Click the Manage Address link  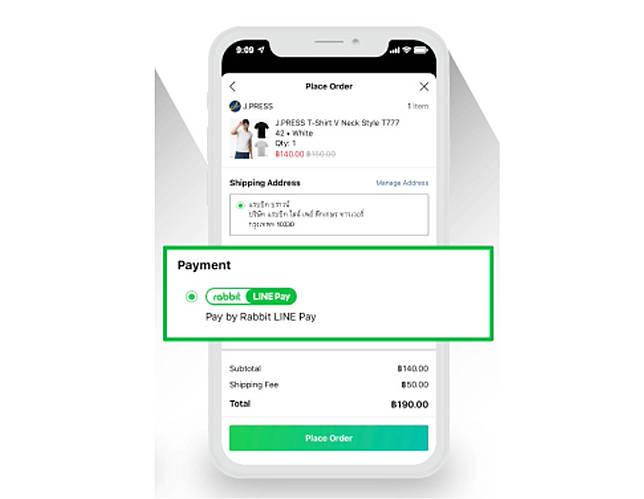tap(402, 183)
